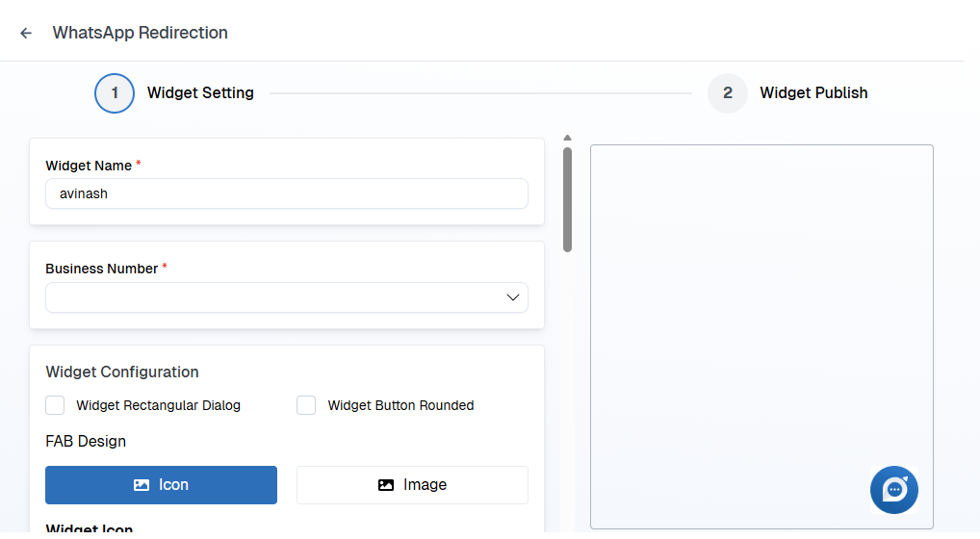Enable Widget Rectangular Dialog checkbox

[55, 405]
